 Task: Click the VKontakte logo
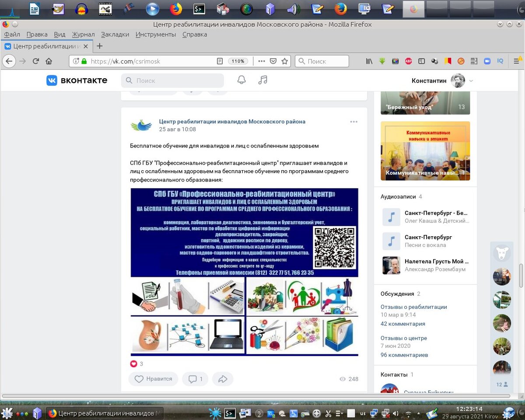coord(77,80)
